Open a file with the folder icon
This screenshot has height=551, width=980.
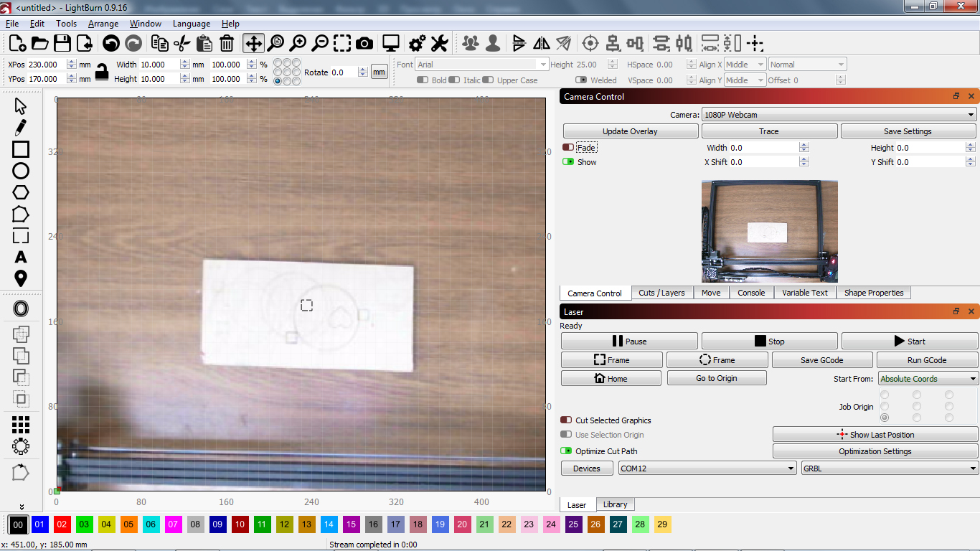click(x=40, y=44)
